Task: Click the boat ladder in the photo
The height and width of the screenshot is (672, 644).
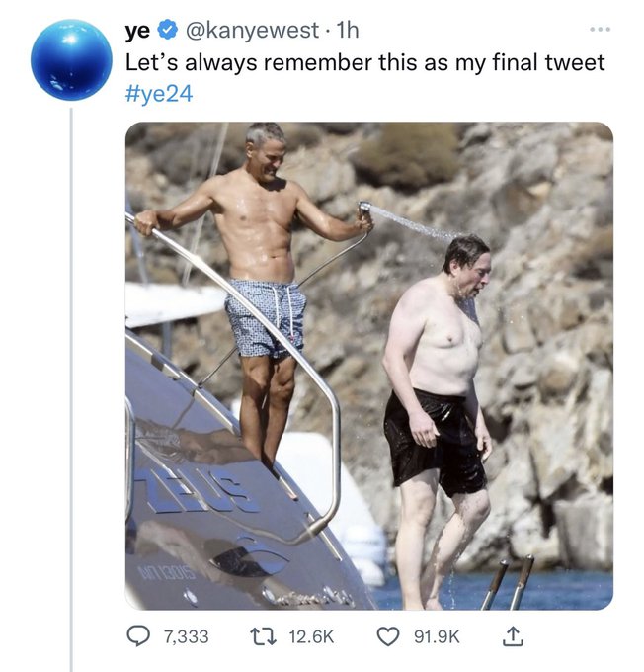Action: tap(508, 585)
